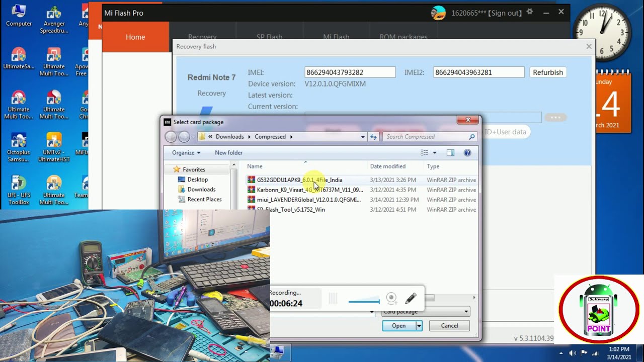
Task: Show hidden system tray icons
Action: pos(562,353)
